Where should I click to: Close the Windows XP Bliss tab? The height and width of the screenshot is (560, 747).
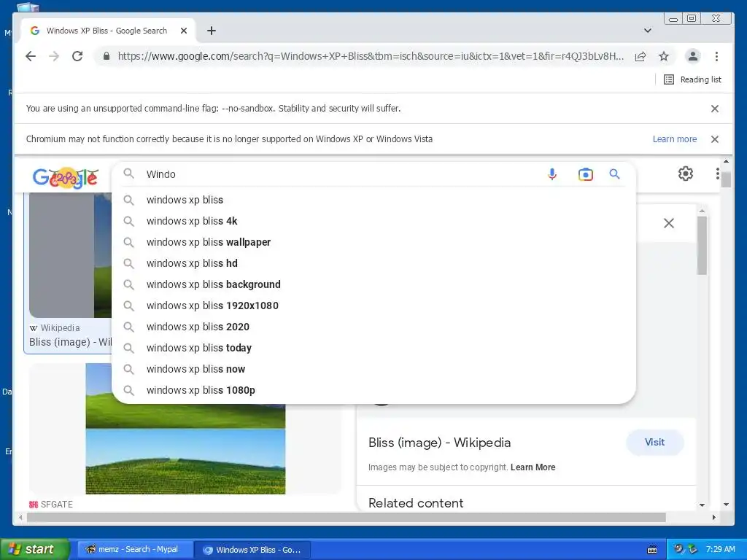(184, 31)
